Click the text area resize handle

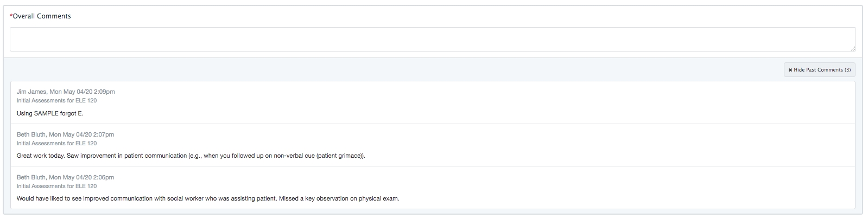(x=853, y=49)
